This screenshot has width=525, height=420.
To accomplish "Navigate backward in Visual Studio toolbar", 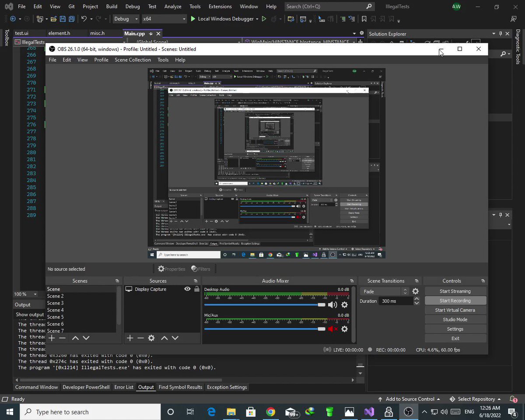I will (13, 19).
